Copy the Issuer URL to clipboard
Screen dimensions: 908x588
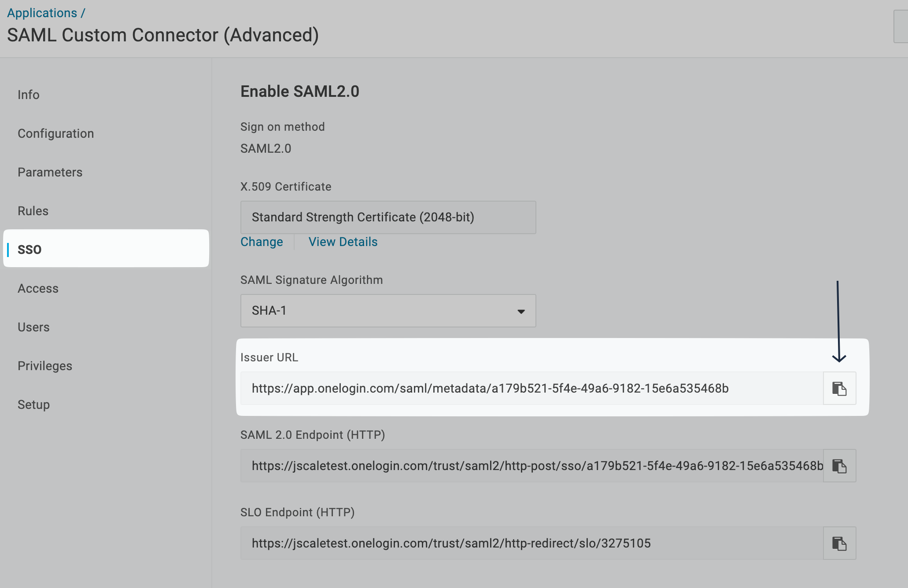pyautogui.click(x=839, y=388)
